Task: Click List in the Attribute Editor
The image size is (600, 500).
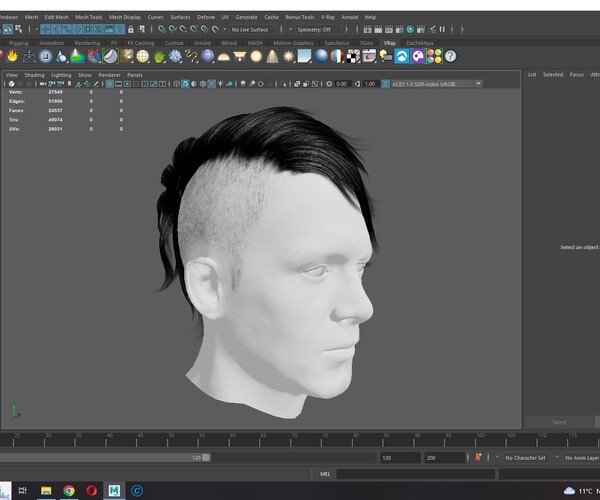Action: pyautogui.click(x=532, y=75)
